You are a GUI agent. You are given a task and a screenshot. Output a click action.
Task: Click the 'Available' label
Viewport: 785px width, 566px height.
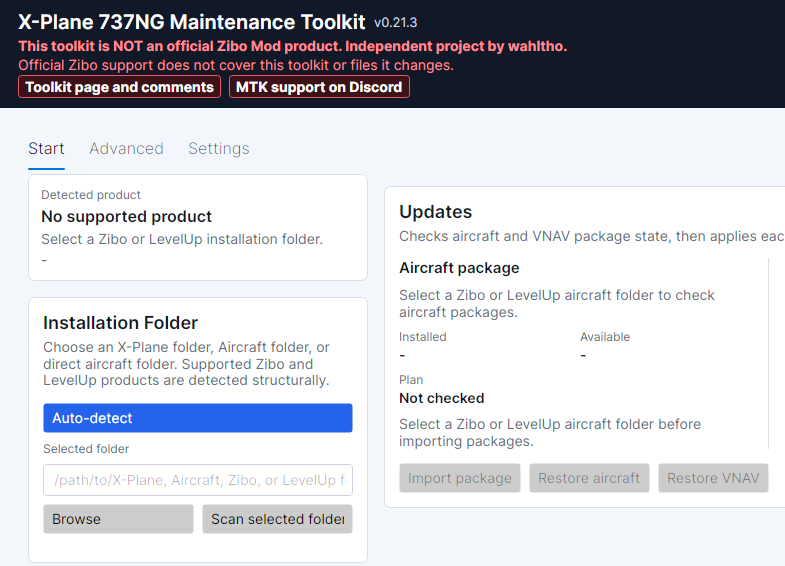coord(605,337)
